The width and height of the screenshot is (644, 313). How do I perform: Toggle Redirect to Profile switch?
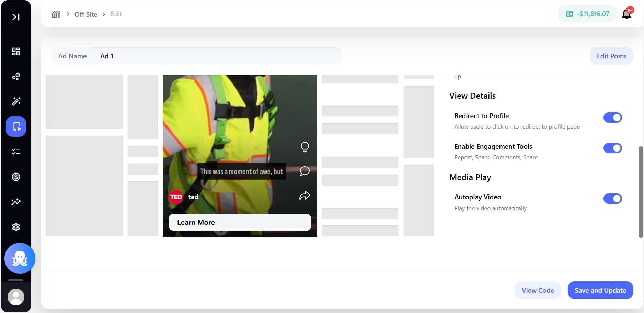(613, 118)
